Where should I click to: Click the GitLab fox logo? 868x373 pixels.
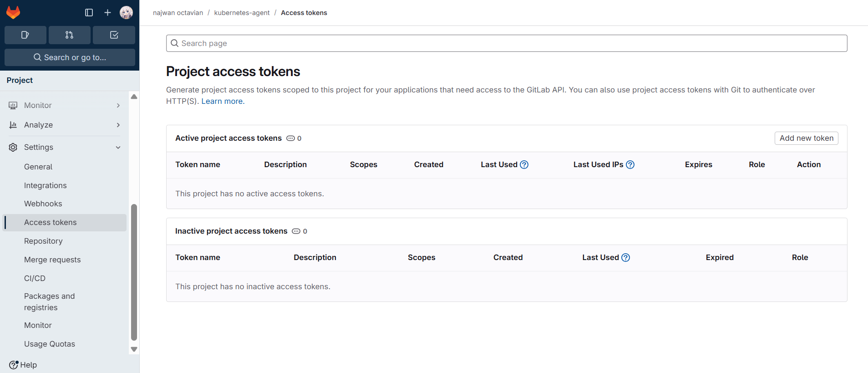13,12
